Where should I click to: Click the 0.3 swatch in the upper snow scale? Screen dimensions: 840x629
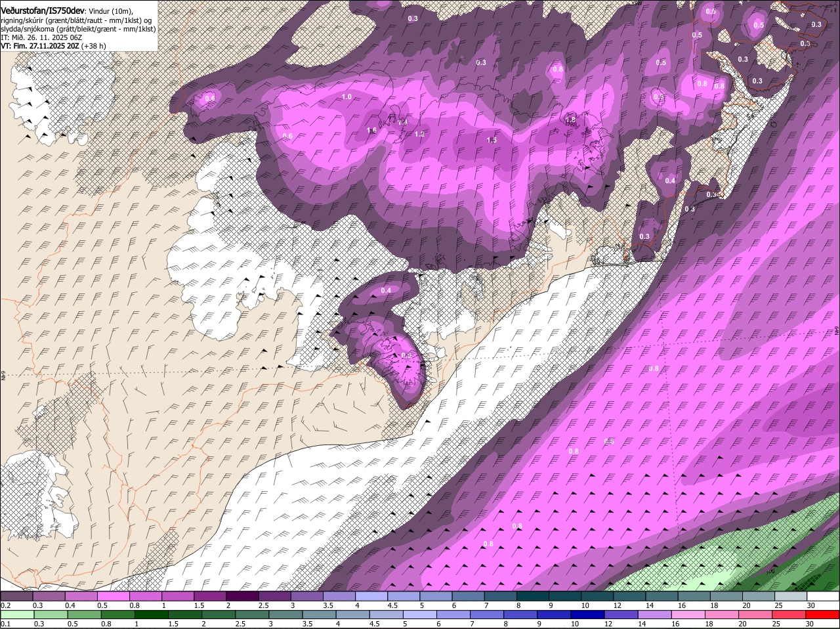pos(49,596)
